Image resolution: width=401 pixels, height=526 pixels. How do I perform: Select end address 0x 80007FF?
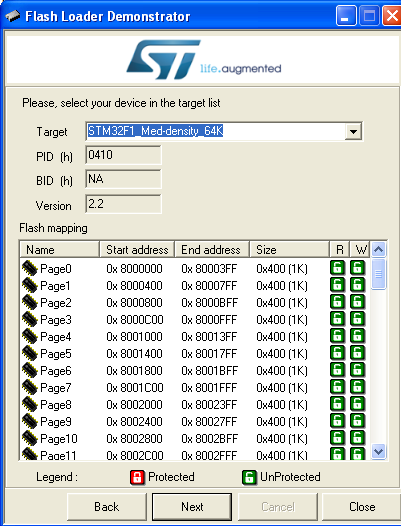(x=209, y=286)
